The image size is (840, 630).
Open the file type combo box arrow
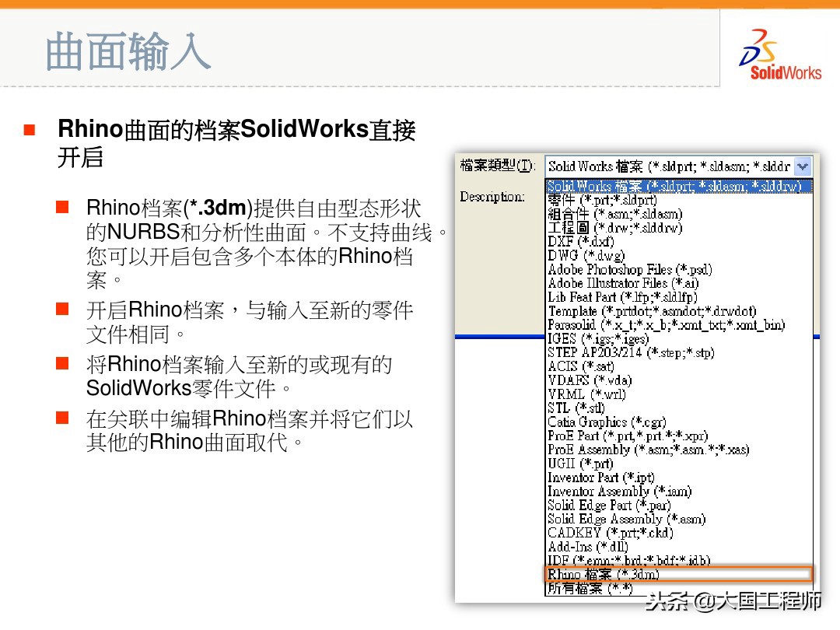click(802, 166)
